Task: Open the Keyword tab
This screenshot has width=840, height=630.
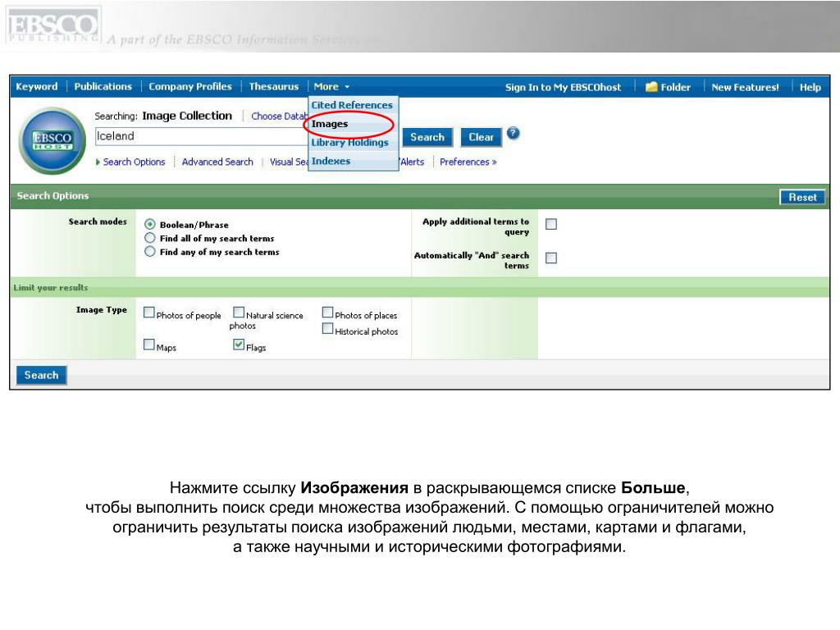Action: 36,86
